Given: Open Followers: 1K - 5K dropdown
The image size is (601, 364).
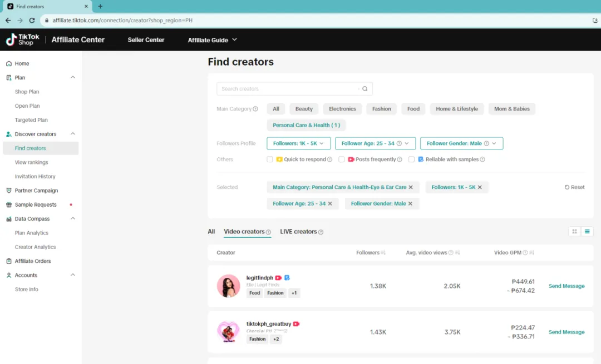Looking at the screenshot, I should coord(299,143).
